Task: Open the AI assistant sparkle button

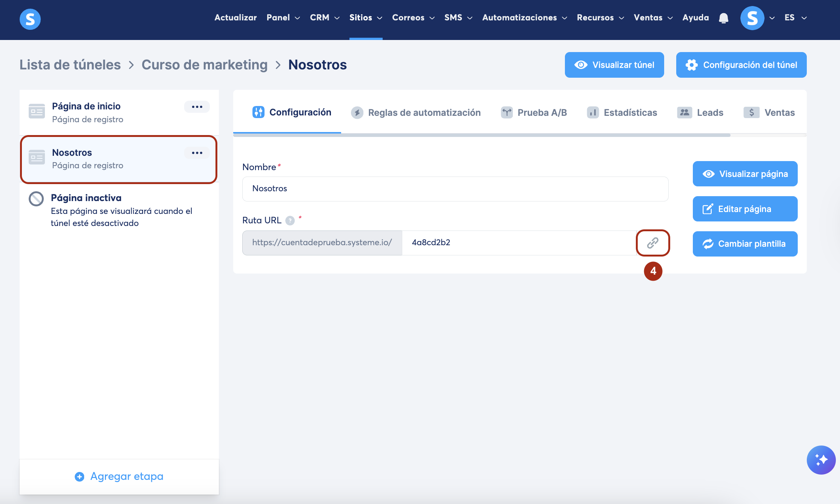Action: click(x=821, y=460)
